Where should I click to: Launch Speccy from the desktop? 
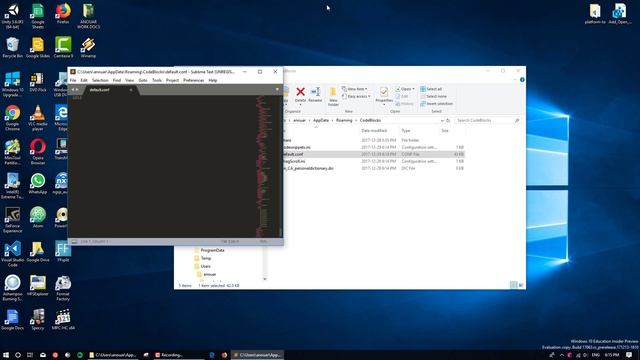click(x=38, y=320)
